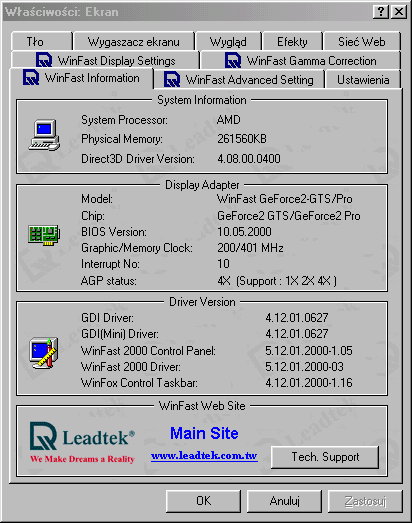Confirm with the OK button
The image size is (412, 523).
coord(203,501)
